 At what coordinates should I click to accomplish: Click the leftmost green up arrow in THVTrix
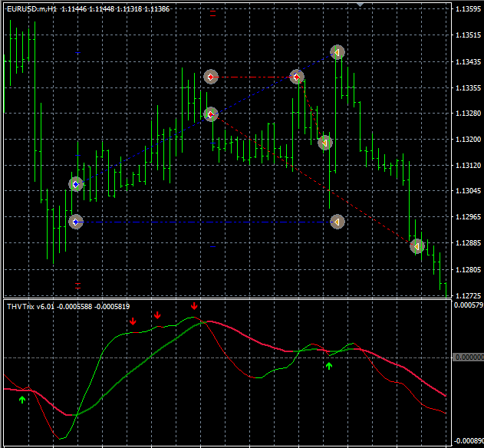(22, 400)
